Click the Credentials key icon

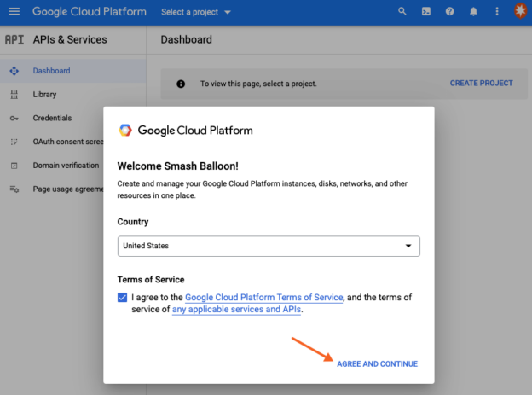coord(14,118)
